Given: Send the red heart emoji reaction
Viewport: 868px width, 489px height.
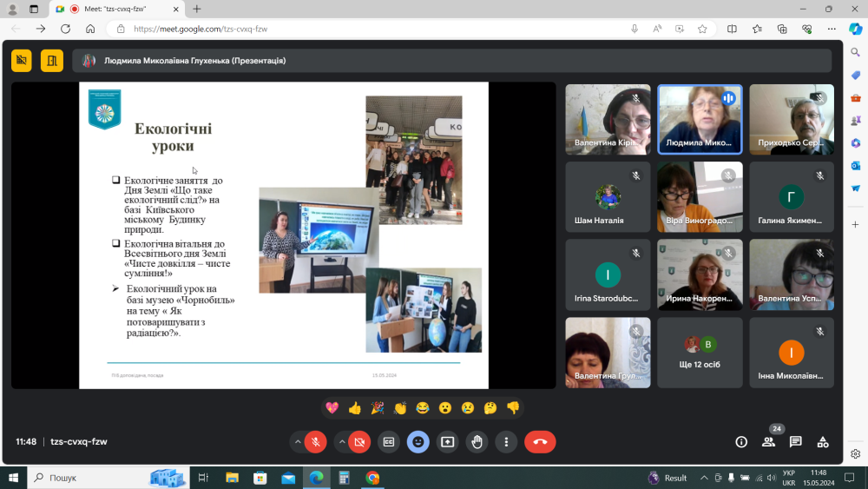Looking at the screenshot, I should click(332, 407).
